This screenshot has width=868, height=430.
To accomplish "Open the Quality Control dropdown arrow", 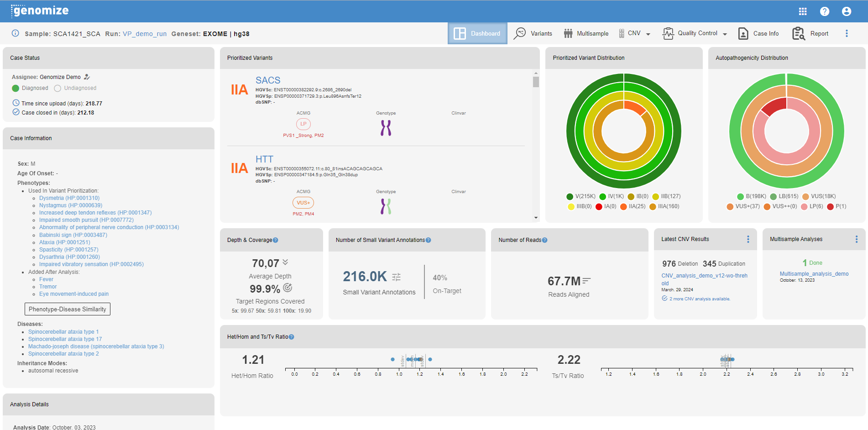I will coord(725,34).
